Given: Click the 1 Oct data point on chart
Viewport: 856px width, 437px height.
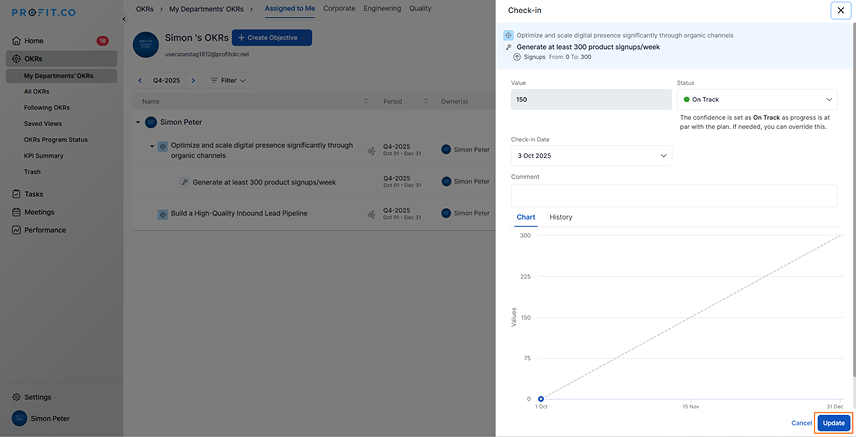Looking at the screenshot, I should click(540, 399).
